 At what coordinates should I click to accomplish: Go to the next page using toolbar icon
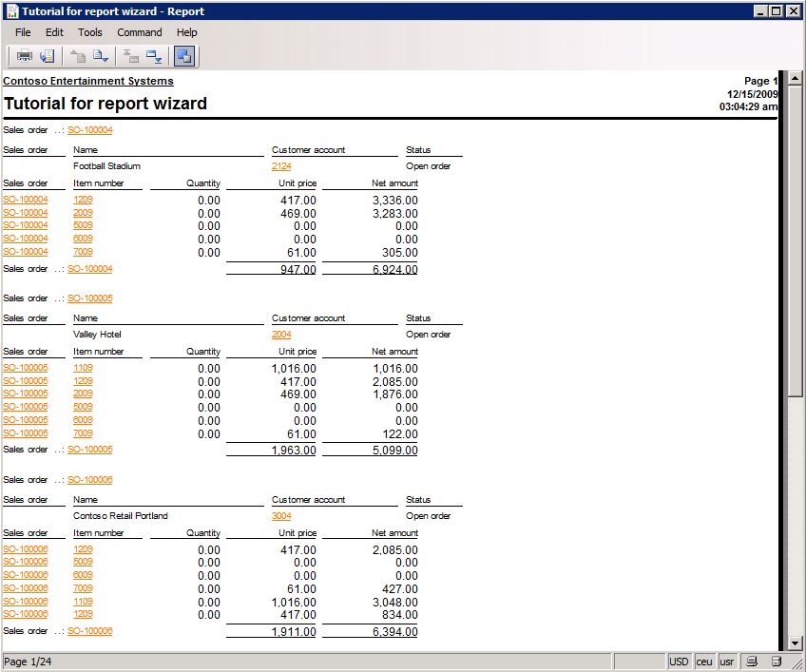(100, 56)
